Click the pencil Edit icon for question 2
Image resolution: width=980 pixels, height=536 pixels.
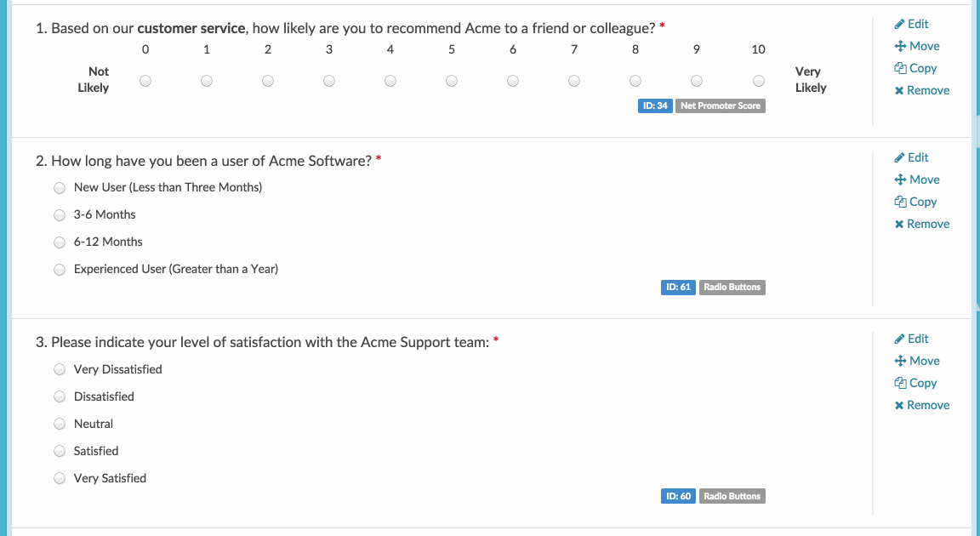pyautogui.click(x=899, y=157)
